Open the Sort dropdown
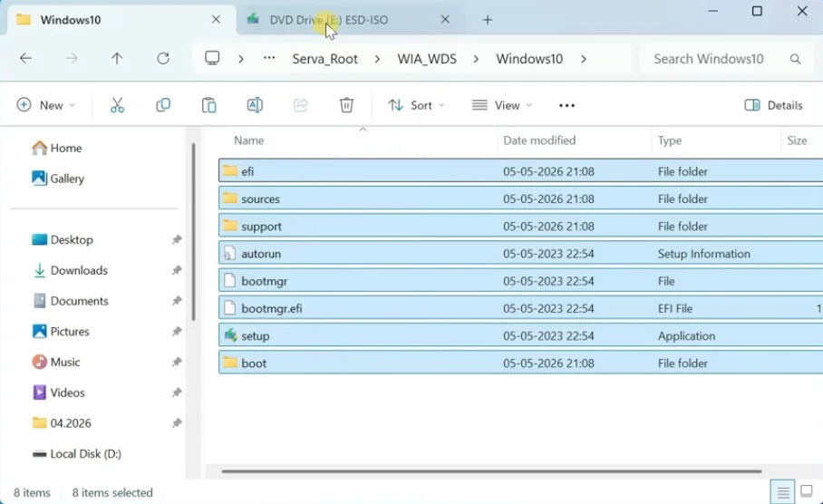Image resolution: width=823 pixels, height=504 pixels. pos(416,105)
